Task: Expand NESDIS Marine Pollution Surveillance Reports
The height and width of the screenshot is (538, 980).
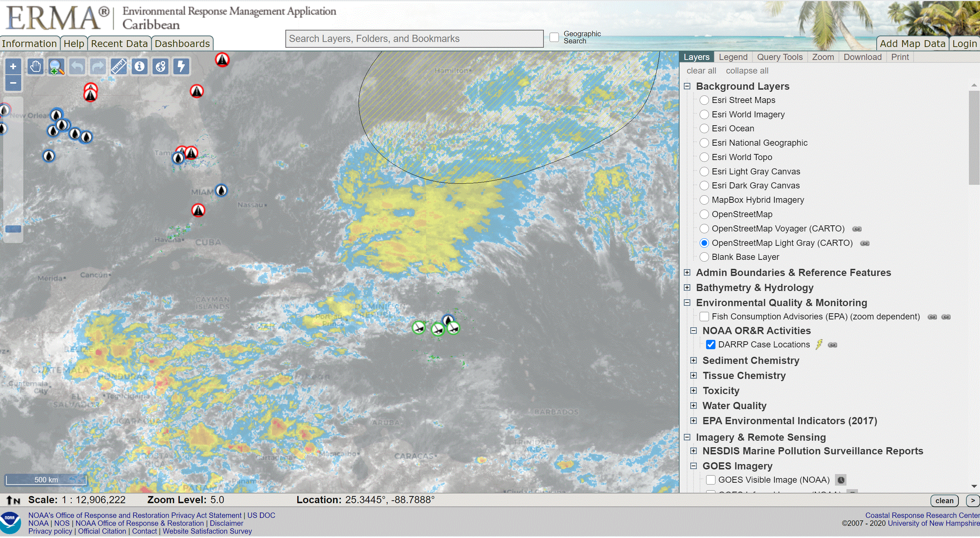Action: coord(694,451)
